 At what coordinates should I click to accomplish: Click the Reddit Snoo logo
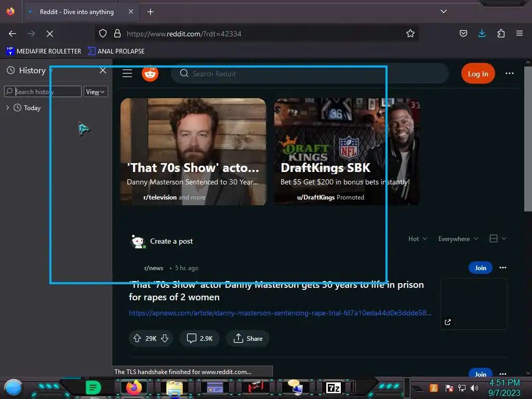click(x=150, y=73)
